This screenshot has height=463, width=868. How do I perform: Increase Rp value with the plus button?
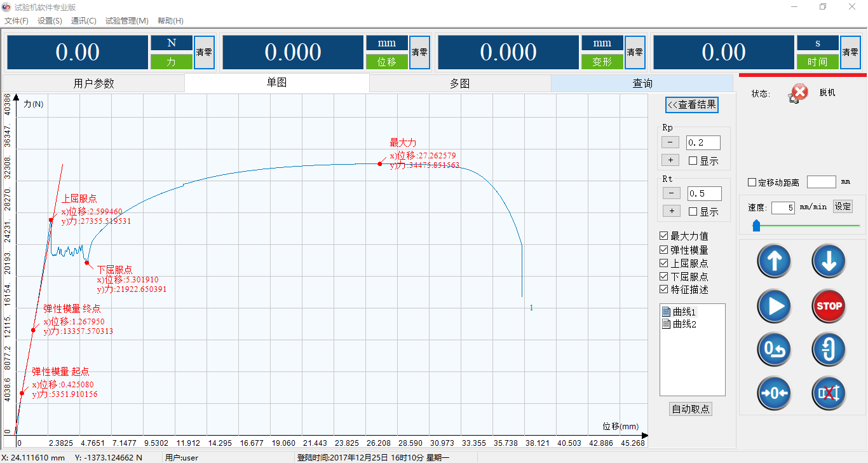click(670, 160)
